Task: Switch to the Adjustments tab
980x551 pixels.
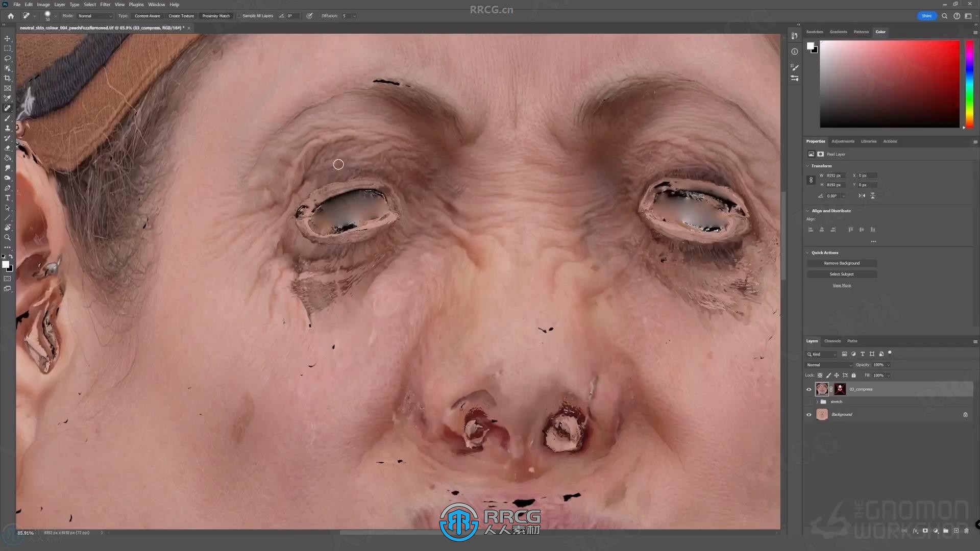Action: (x=843, y=141)
